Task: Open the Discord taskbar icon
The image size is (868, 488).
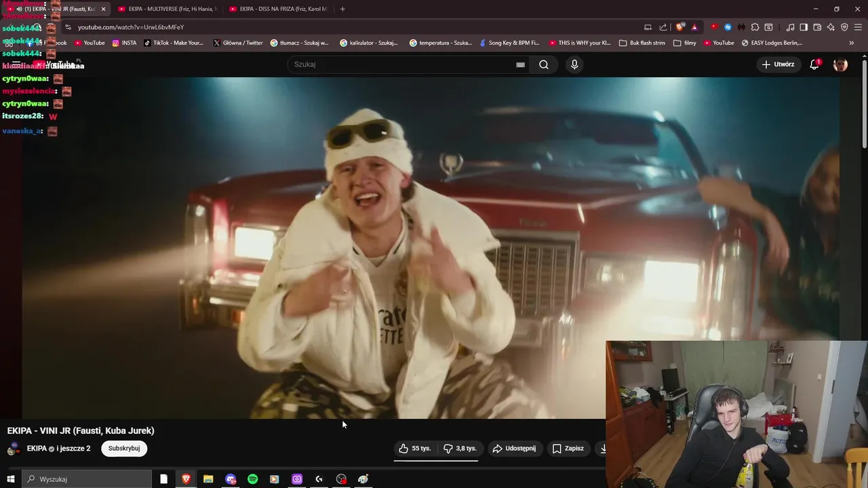Action: (231, 479)
